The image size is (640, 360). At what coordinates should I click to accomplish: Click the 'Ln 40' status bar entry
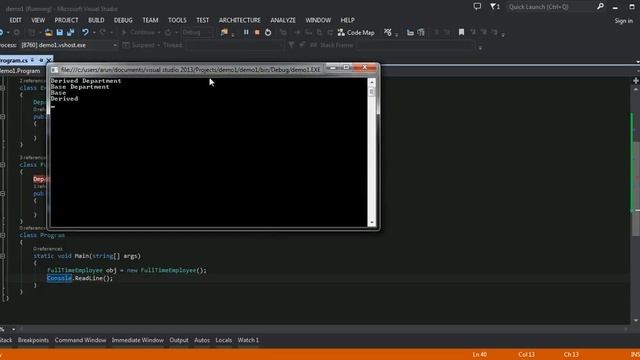(x=480, y=354)
